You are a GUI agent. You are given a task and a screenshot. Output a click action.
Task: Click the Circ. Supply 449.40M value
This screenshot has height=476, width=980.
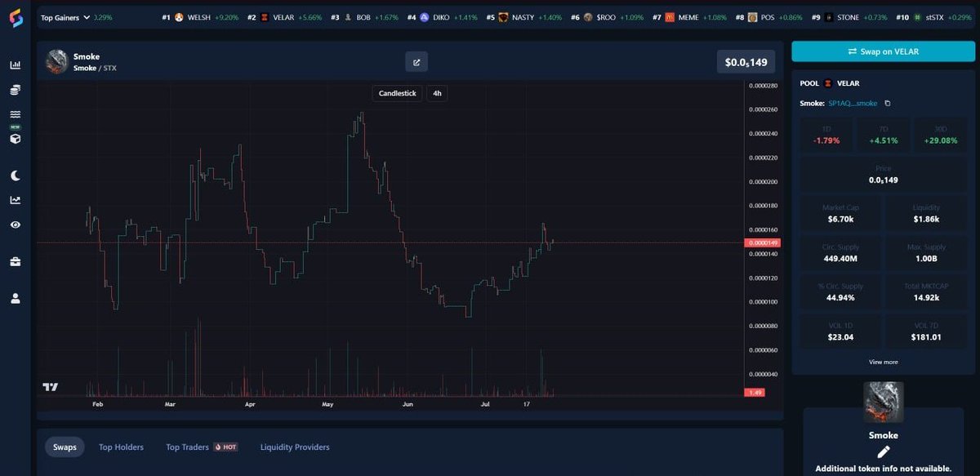coord(840,259)
